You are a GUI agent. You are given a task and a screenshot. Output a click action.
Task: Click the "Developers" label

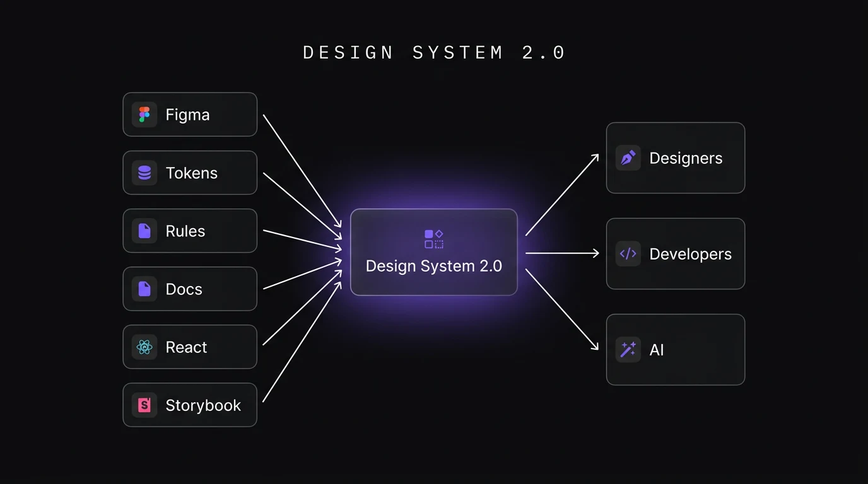tap(690, 254)
